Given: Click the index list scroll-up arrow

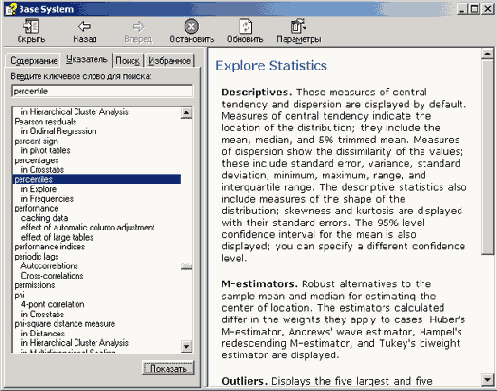Looking at the screenshot, I should point(186,113).
